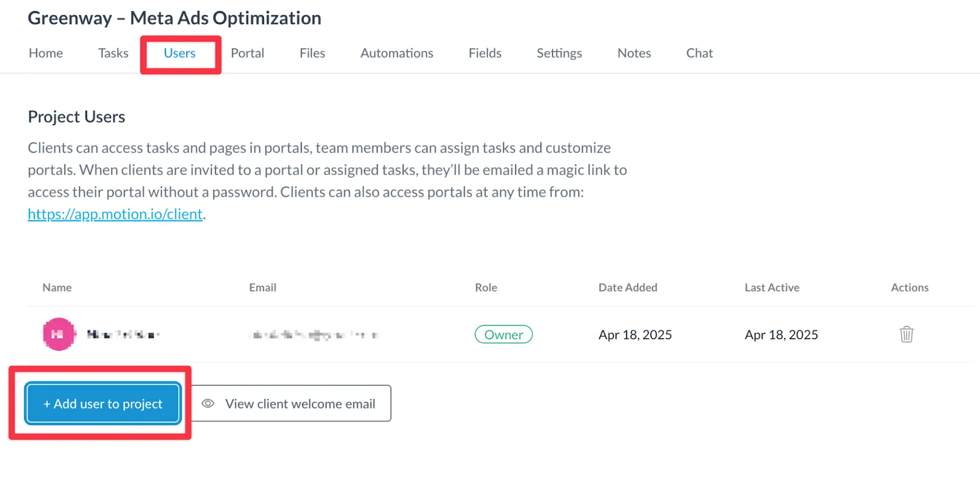
Task: Click Apr 18, 2025 under Date Added
Action: 635,335
